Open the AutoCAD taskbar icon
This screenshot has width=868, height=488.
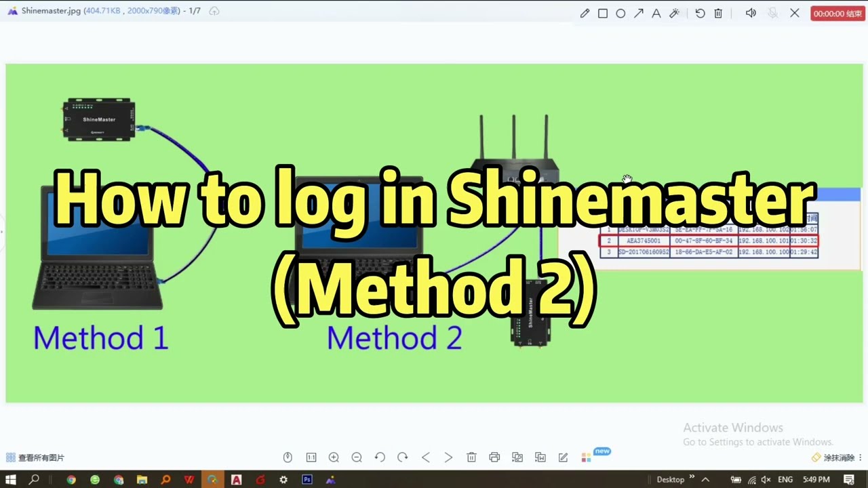(x=236, y=480)
